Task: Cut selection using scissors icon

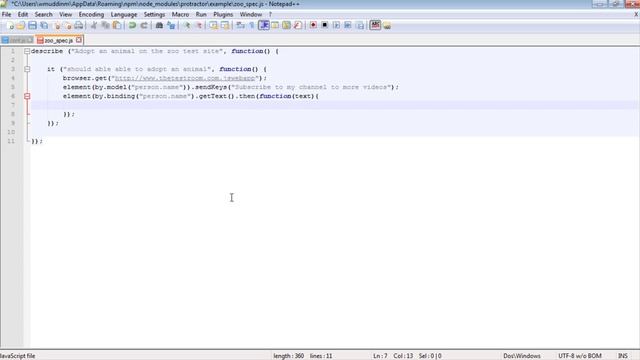Action: pos(94,26)
